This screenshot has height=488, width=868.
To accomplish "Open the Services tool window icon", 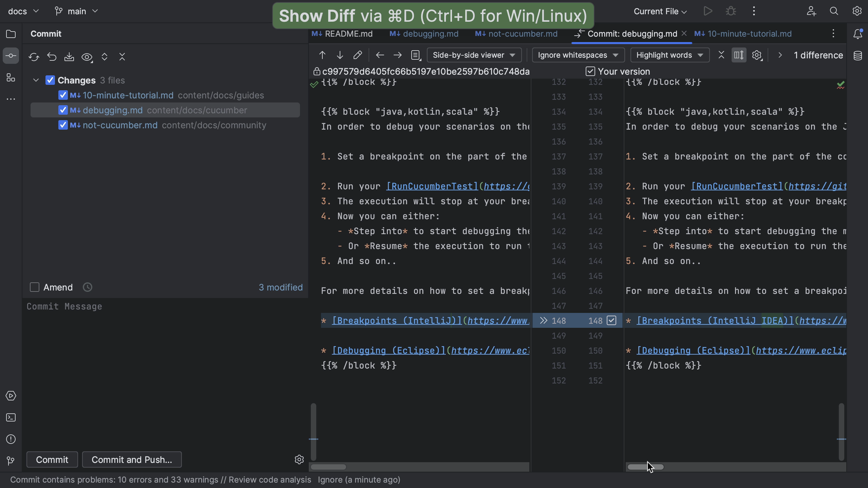I will coord(11,396).
